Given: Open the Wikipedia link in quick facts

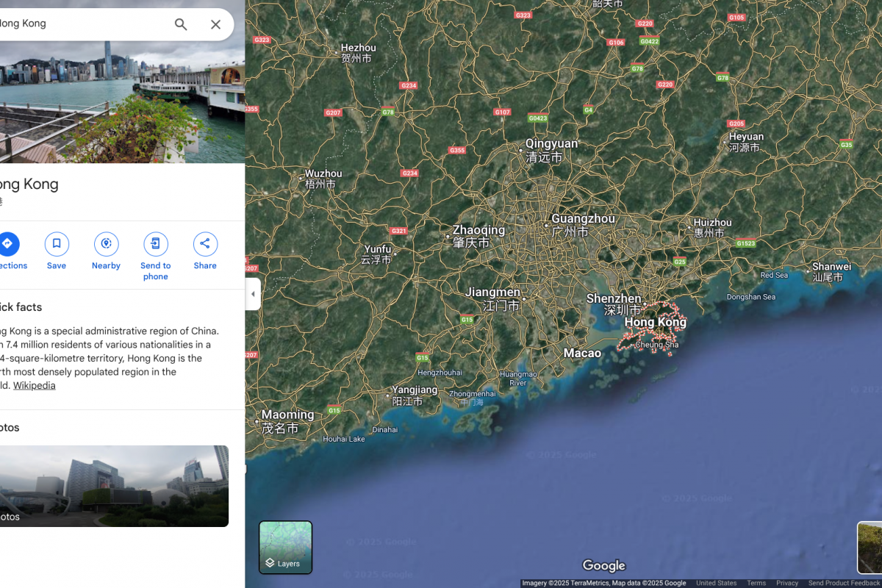Looking at the screenshot, I should point(34,385).
